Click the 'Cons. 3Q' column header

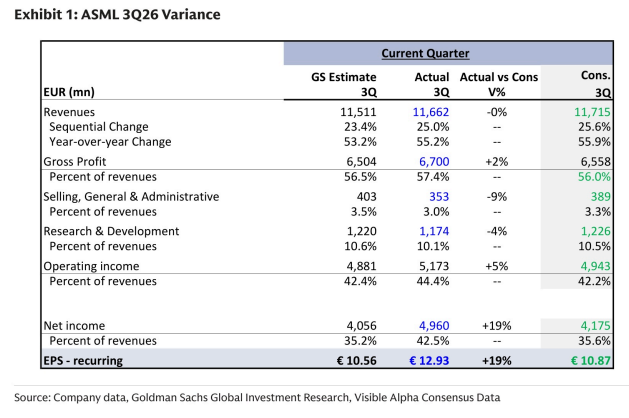(x=596, y=83)
